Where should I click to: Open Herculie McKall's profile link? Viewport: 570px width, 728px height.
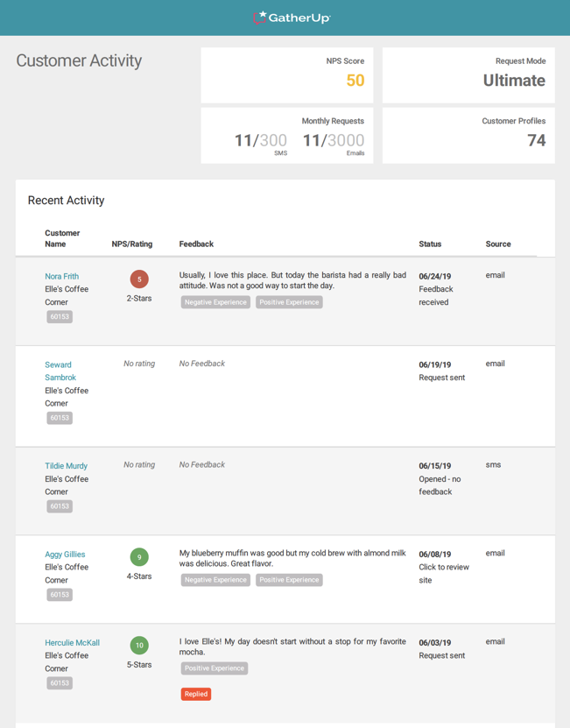[x=72, y=643]
